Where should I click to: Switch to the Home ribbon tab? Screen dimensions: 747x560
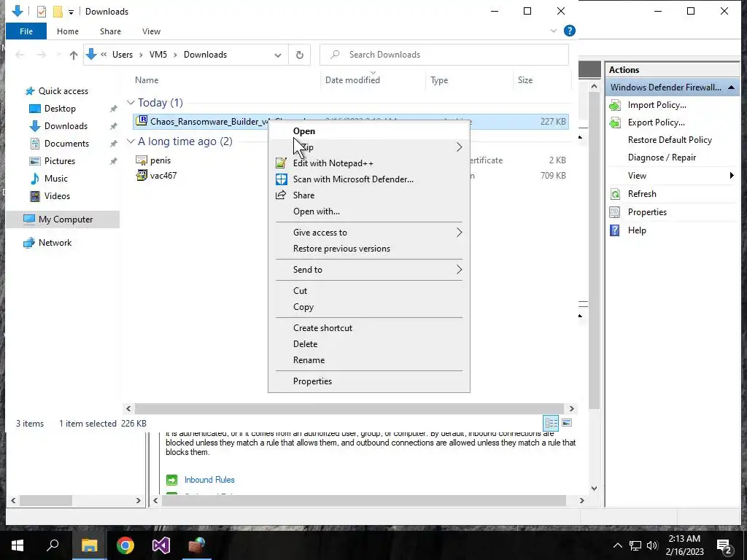click(68, 31)
